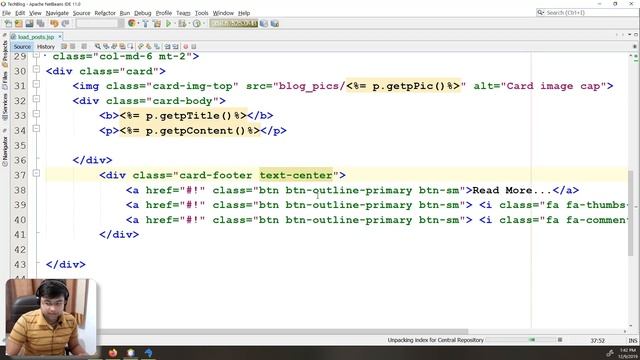Click the editor horizontal scrollbar
Viewport: 640px width, 360px height.
(x=282, y=331)
